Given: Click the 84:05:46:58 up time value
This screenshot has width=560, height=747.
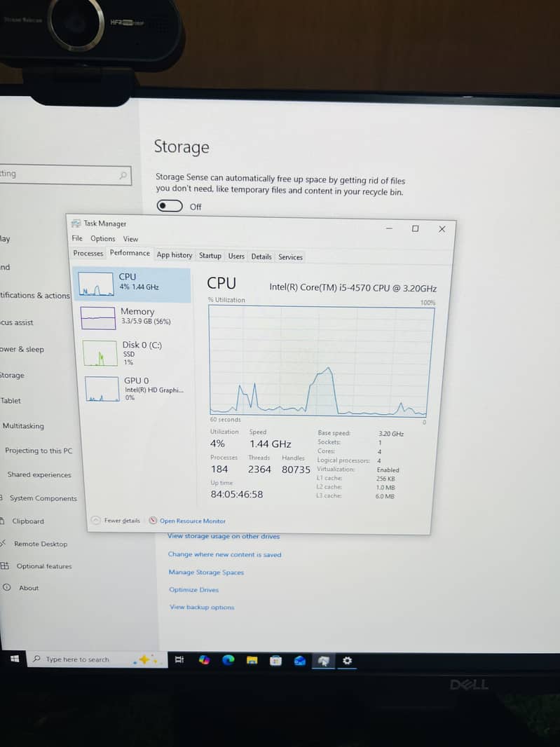Looking at the screenshot, I should tap(237, 495).
